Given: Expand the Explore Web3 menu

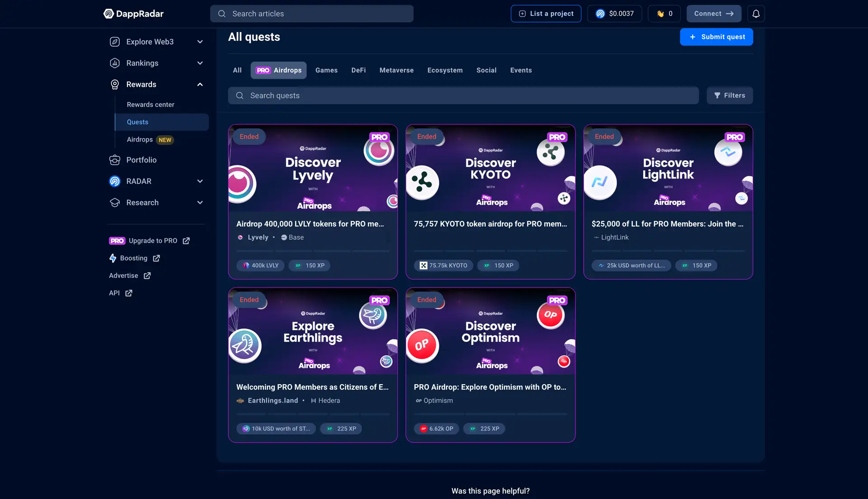Looking at the screenshot, I should click(x=200, y=42).
